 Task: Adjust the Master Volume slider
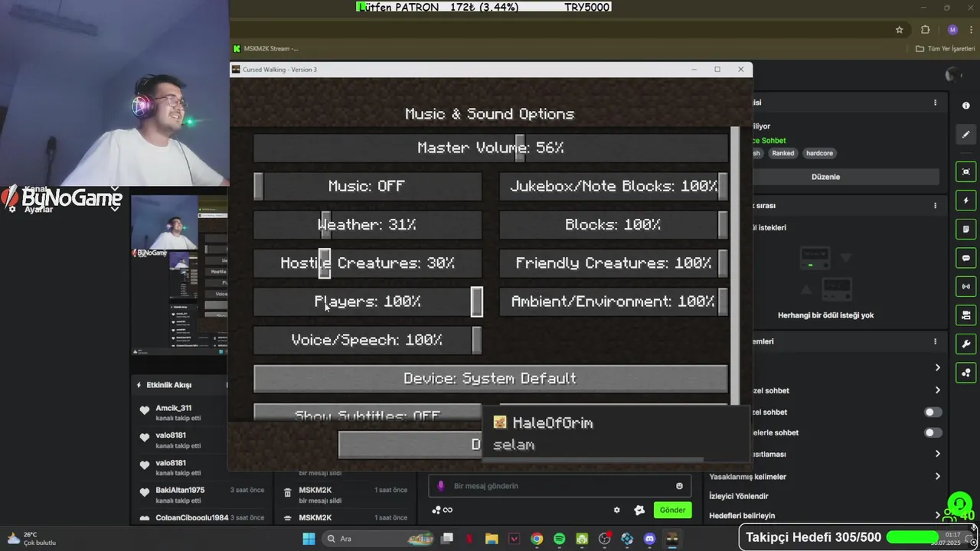(490, 148)
